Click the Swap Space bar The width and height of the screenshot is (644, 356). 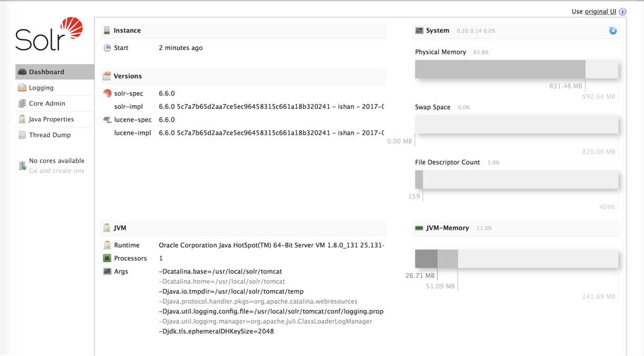point(516,124)
